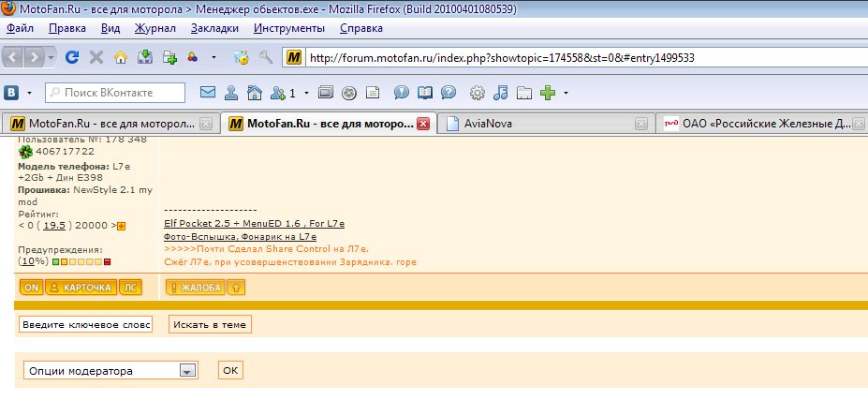Click the blue speech bubble question icon
The height and width of the screenshot is (415, 868).
(x=449, y=93)
